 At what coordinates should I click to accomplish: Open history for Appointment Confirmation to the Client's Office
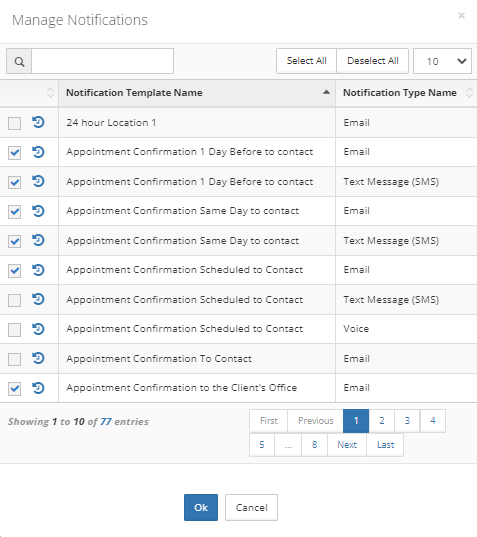coord(38,388)
